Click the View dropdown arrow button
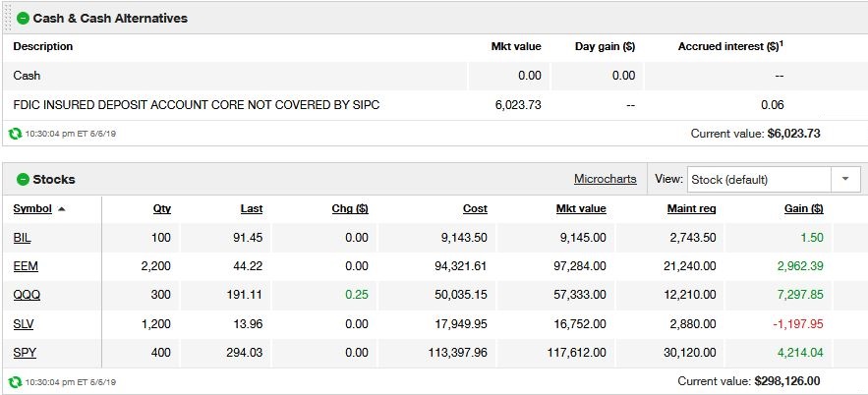Image resolution: width=868 pixels, height=395 pixels. (845, 179)
